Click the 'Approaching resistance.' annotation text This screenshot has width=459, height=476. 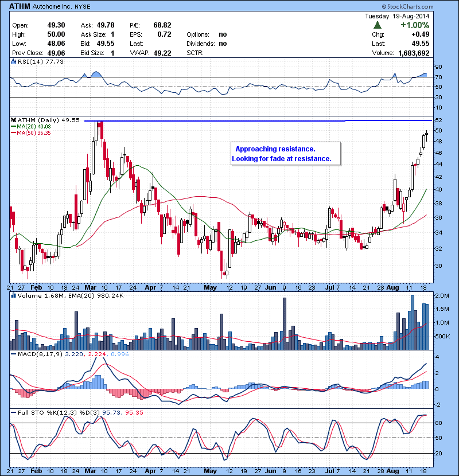click(275, 149)
